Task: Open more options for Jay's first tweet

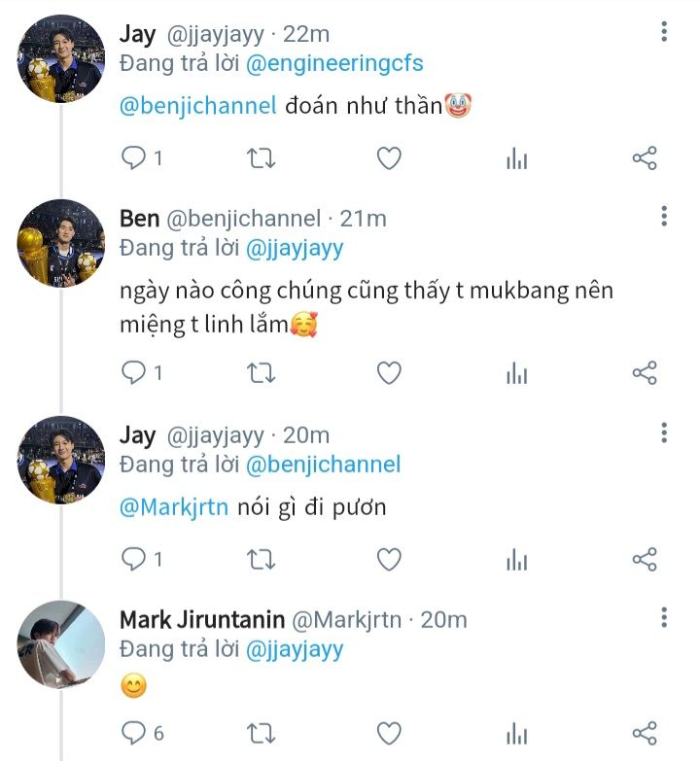Action: click(x=664, y=33)
